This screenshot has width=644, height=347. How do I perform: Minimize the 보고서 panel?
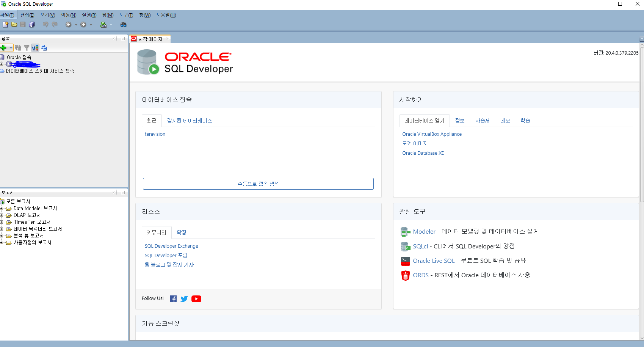(123, 193)
